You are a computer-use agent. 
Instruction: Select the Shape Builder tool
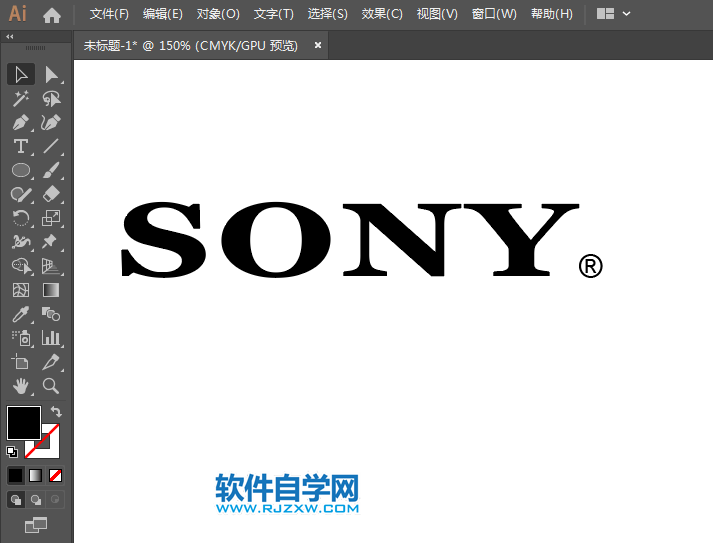click(x=21, y=266)
